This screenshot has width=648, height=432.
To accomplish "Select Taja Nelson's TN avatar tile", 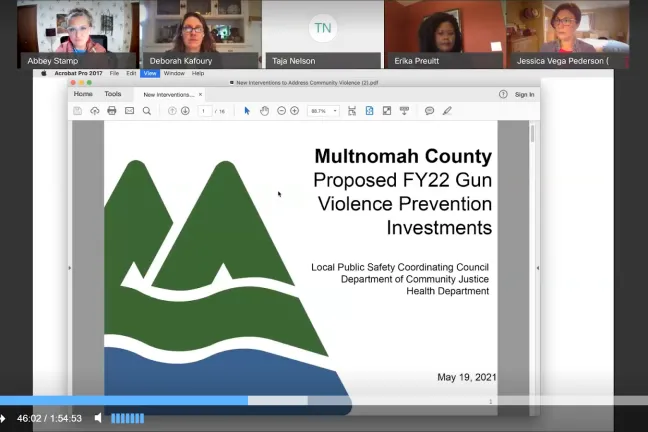I will pyautogui.click(x=323, y=34).
